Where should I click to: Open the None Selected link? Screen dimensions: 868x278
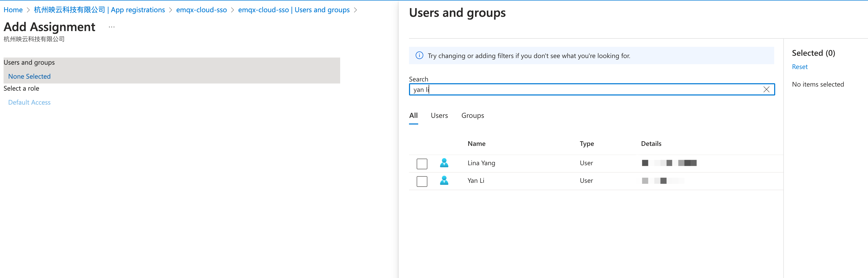pos(29,76)
